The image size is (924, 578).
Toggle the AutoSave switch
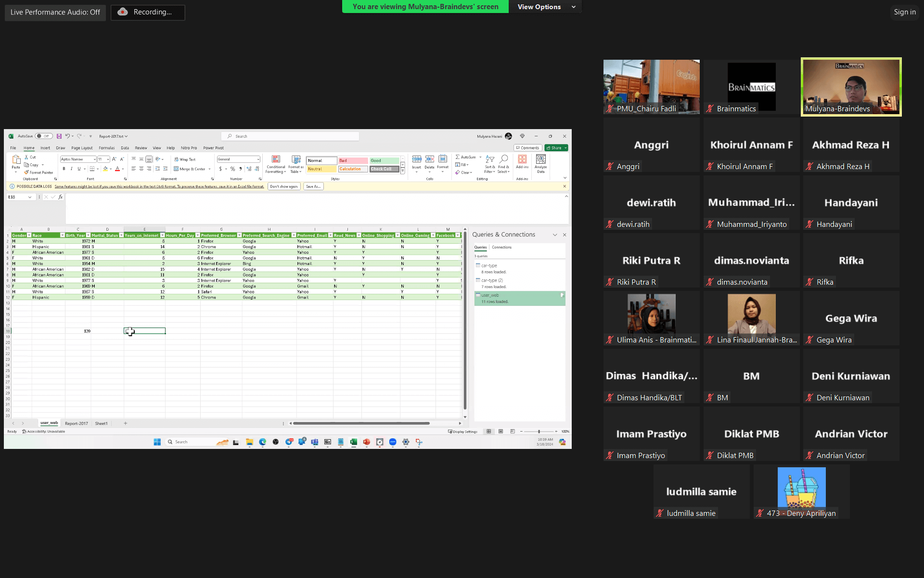point(44,136)
